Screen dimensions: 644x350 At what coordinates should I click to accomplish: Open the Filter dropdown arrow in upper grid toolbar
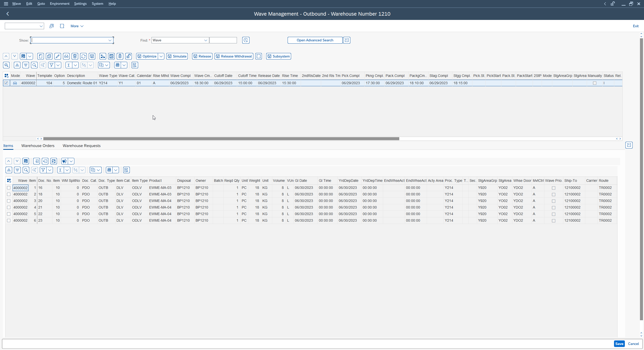[x=58, y=65]
